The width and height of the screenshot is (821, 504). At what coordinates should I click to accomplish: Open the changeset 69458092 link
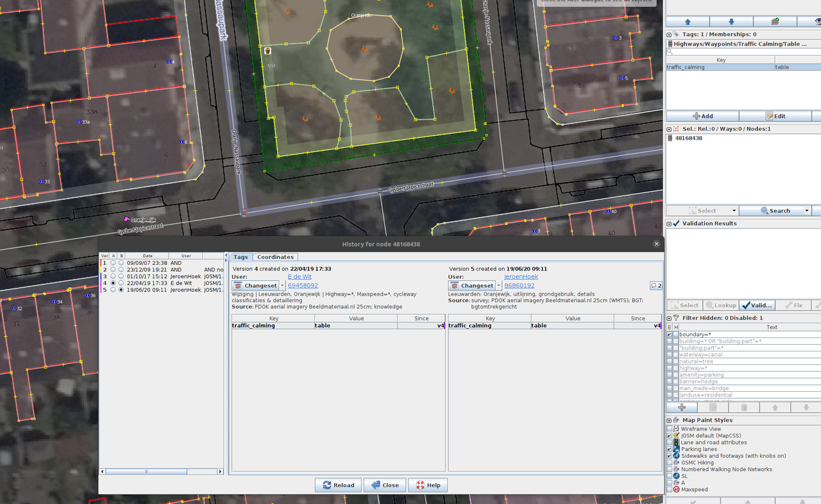point(302,285)
